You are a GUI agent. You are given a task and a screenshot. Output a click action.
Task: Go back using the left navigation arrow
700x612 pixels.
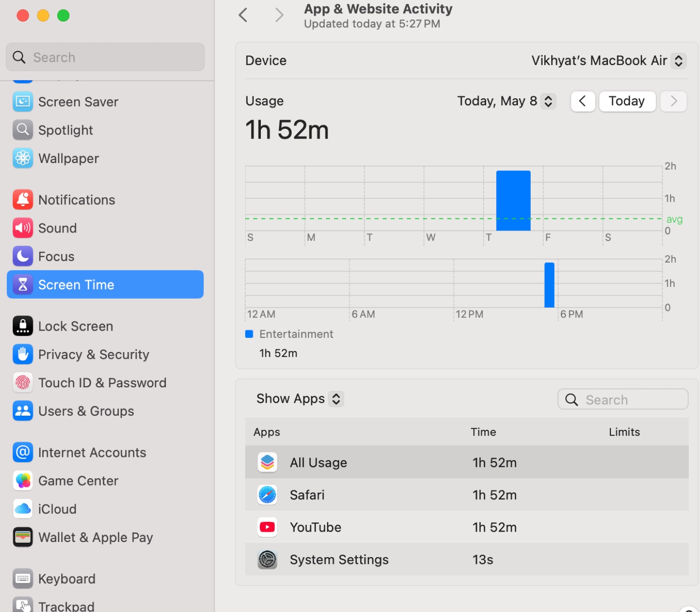pos(243,15)
